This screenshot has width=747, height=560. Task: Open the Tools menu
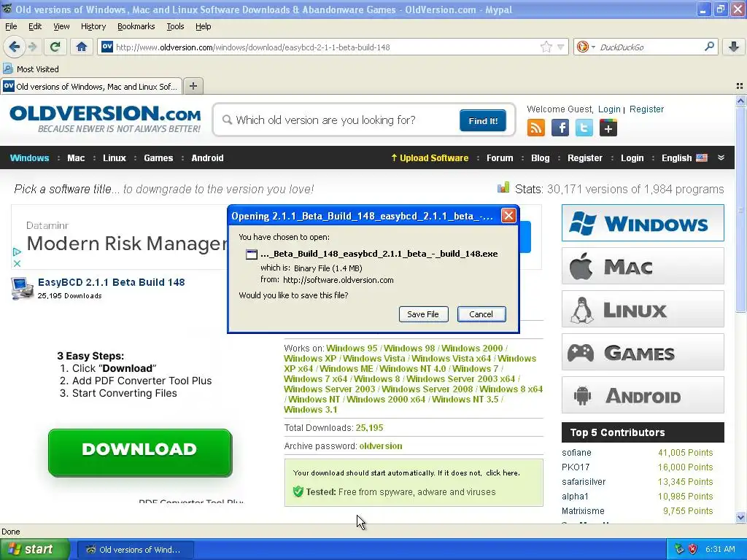point(175,26)
